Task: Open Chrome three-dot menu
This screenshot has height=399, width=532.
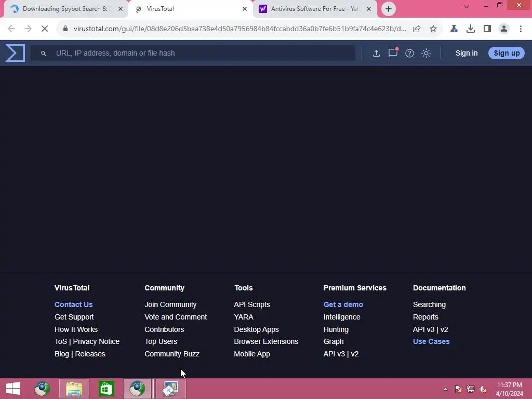Action: click(x=521, y=29)
